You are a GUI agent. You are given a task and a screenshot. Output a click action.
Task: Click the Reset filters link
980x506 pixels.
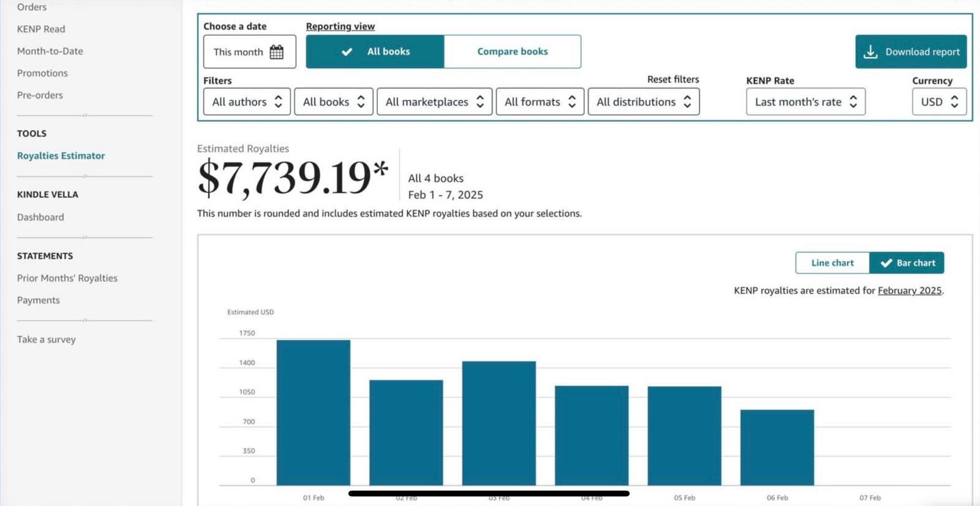(673, 80)
